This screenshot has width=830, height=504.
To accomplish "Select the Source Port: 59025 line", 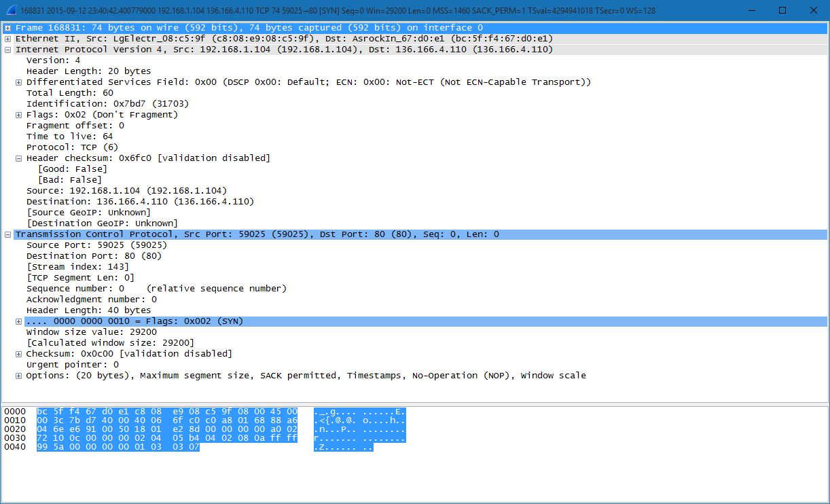I will coord(96,245).
